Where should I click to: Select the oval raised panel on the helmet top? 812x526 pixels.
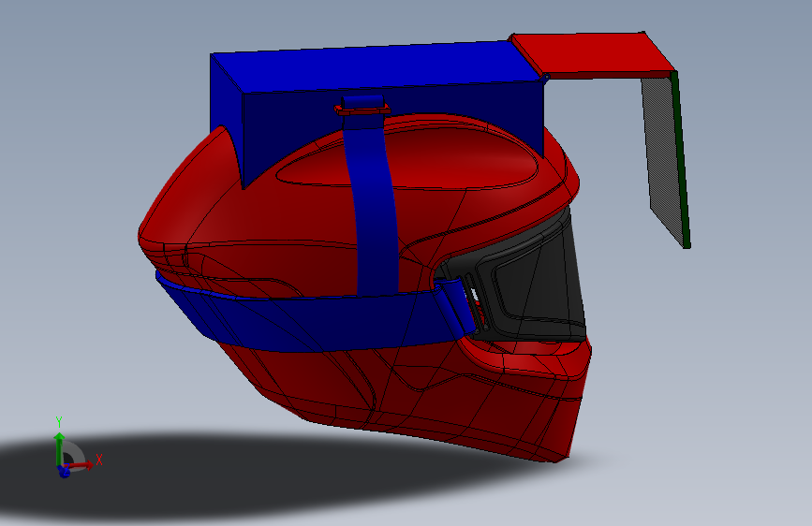pos(409,158)
